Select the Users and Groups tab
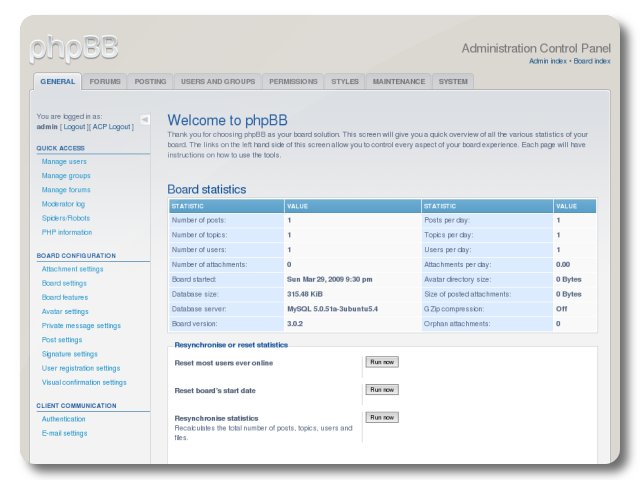Viewport: 640px width, 480px height. tap(217, 82)
